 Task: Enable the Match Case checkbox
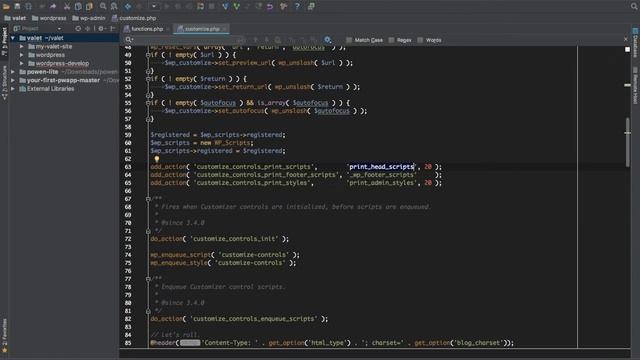(x=349, y=40)
